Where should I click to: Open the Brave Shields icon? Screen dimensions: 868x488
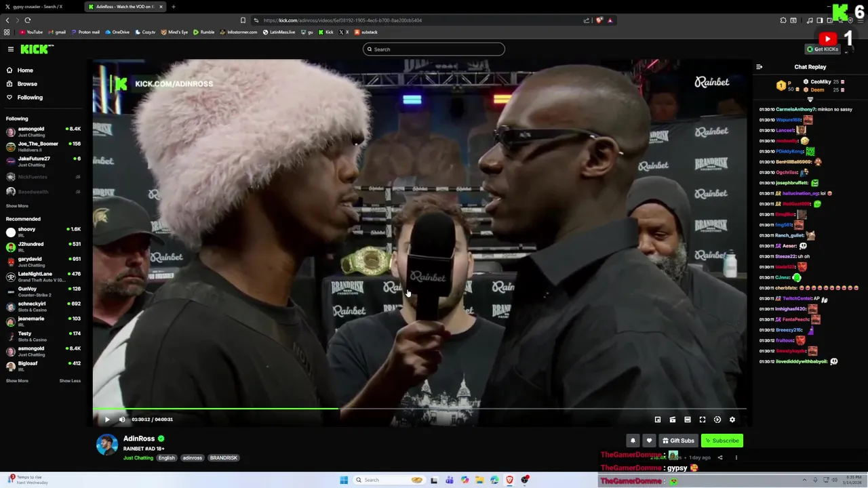[x=599, y=20]
